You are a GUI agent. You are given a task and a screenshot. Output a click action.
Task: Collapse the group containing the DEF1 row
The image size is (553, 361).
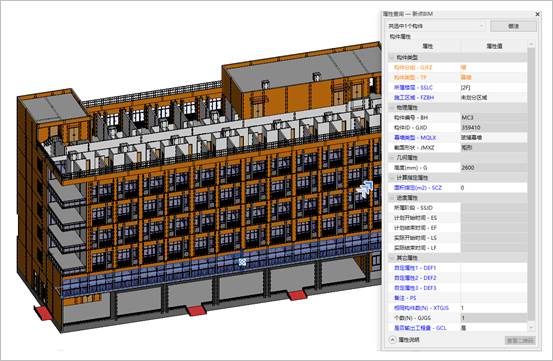(392, 258)
